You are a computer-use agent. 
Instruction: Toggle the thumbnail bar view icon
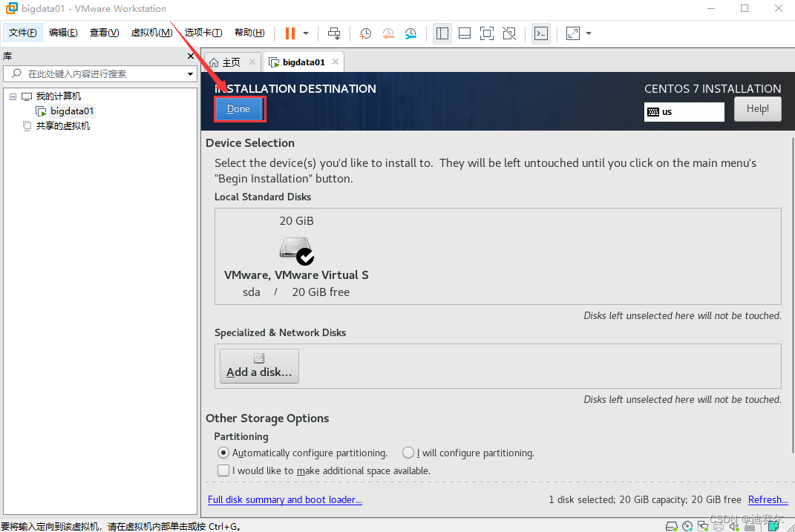[465, 33]
